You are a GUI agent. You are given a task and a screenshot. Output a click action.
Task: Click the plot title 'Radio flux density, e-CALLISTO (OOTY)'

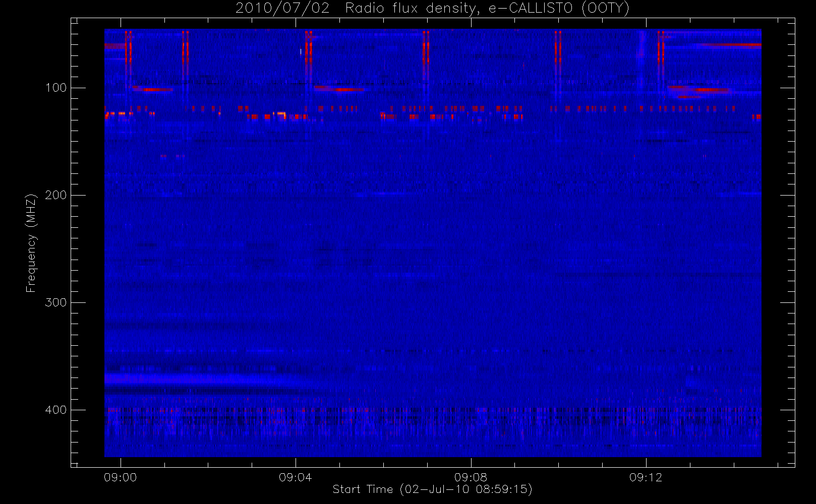point(487,9)
